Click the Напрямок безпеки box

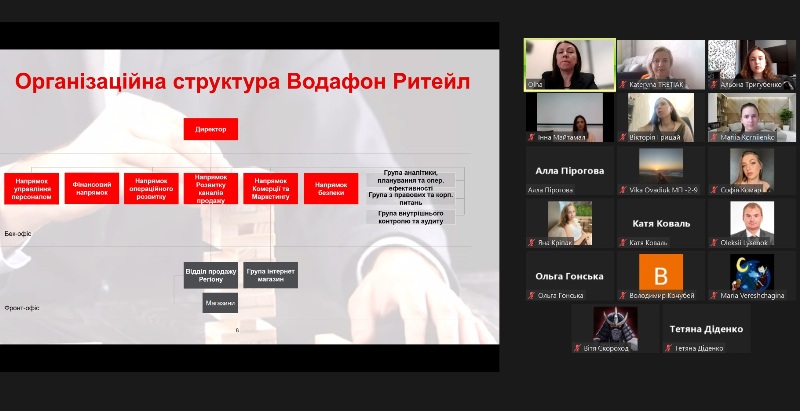(x=331, y=189)
